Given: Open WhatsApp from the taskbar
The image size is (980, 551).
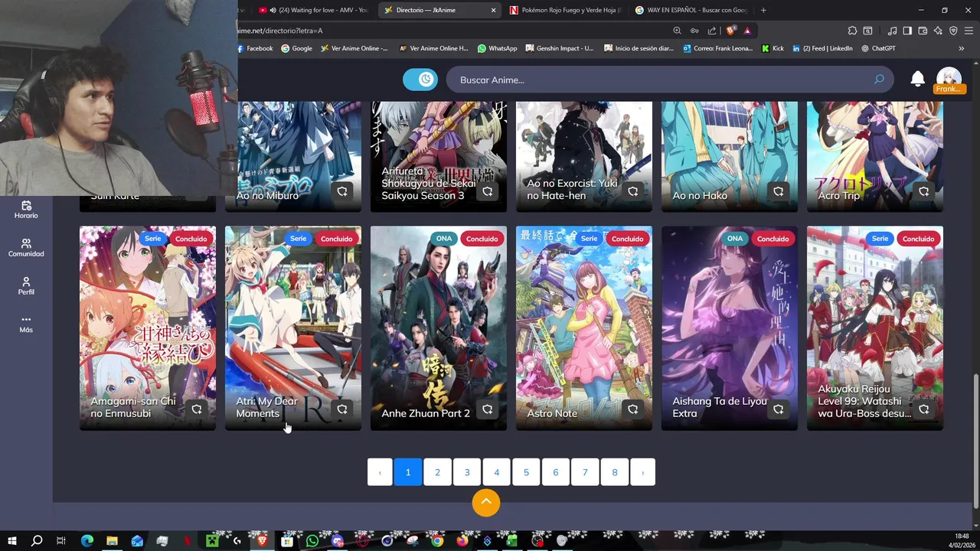Looking at the screenshot, I should (x=312, y=541).
